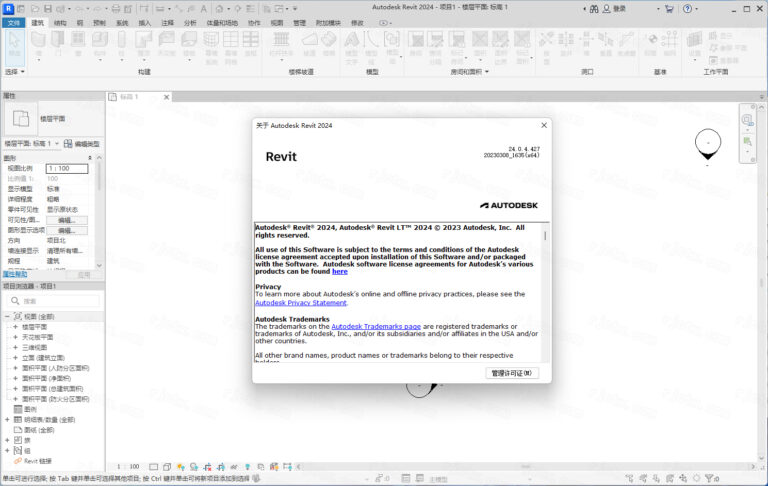Select the Ramp tool in the ribbon
768x486 pixels.
click(309, 43)
